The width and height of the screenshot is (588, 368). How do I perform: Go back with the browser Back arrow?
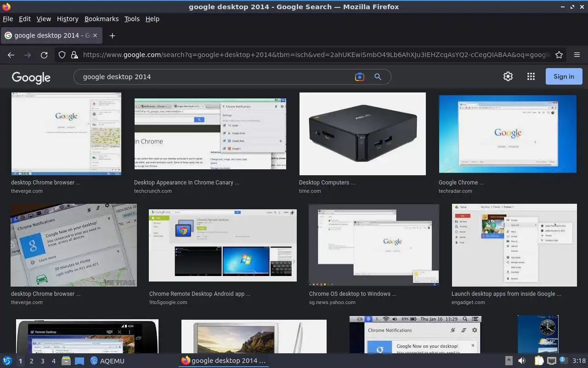(x=11, y=55)
